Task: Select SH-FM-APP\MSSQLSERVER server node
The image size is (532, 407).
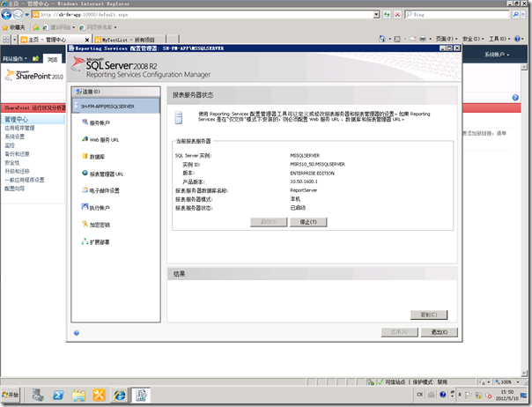Action: (115, 107)
